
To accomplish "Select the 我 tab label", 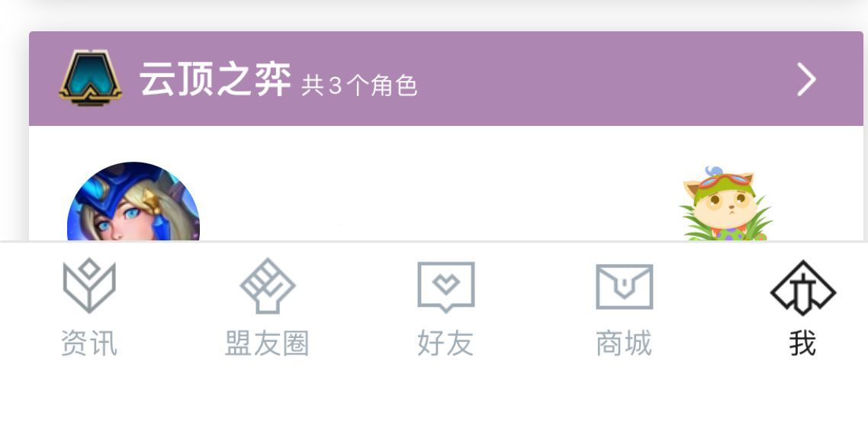I will tap(802, 343).
